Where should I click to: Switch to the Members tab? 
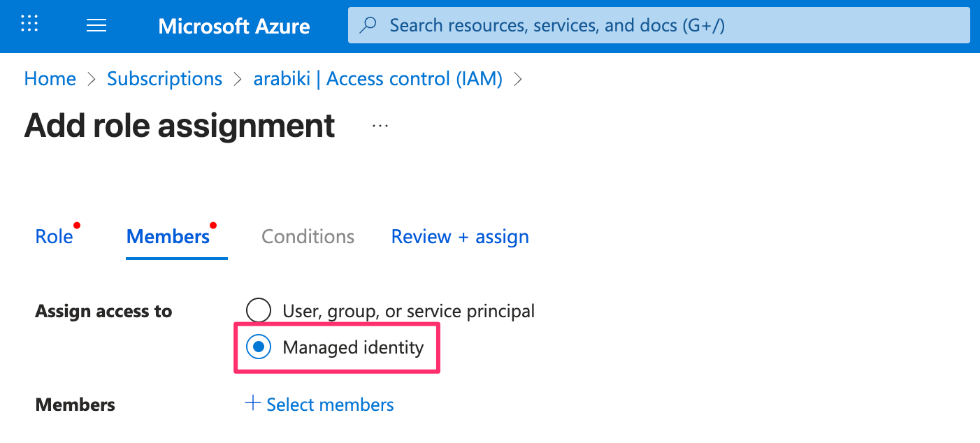pos(168,237)
